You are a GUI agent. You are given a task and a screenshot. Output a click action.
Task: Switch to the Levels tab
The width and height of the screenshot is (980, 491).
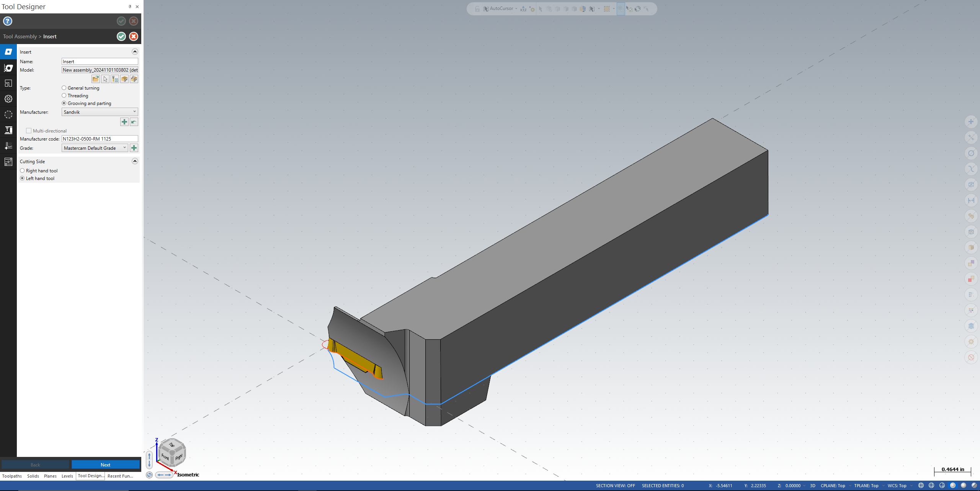pyautogui.click(x=67, y=476)
